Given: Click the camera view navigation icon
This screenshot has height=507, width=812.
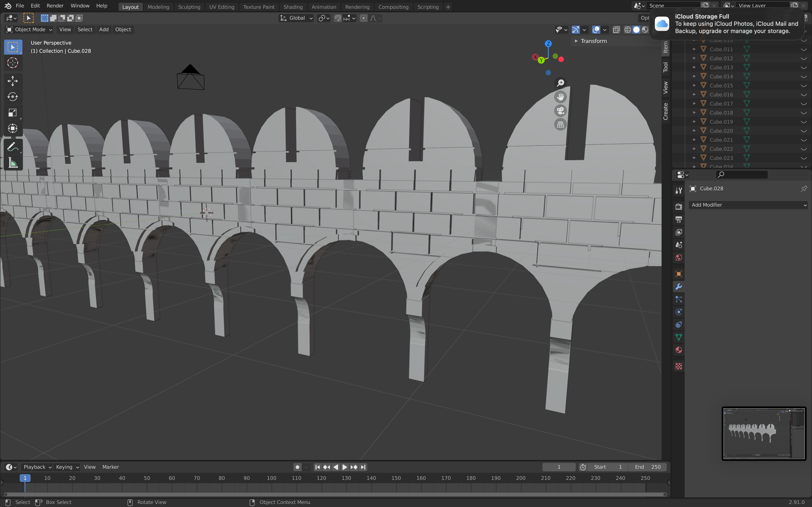Looking at the screenshot, I should click(560, 111).
